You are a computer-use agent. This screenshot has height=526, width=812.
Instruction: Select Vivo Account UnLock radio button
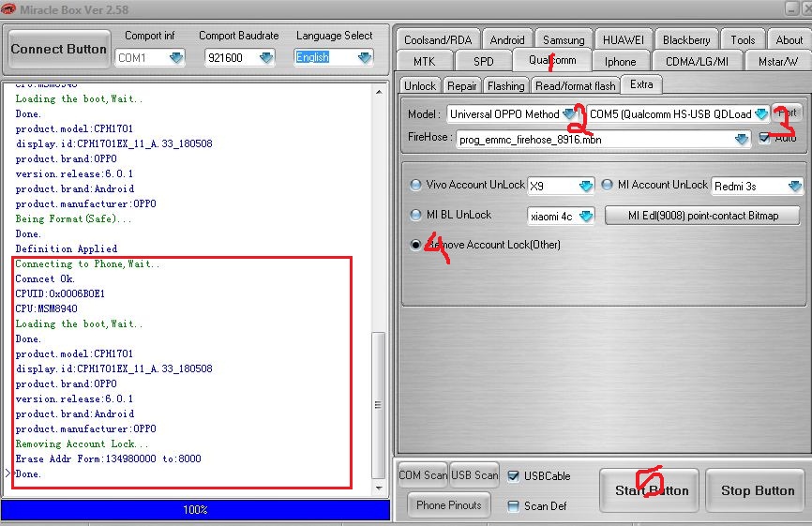tap(415, 185)
